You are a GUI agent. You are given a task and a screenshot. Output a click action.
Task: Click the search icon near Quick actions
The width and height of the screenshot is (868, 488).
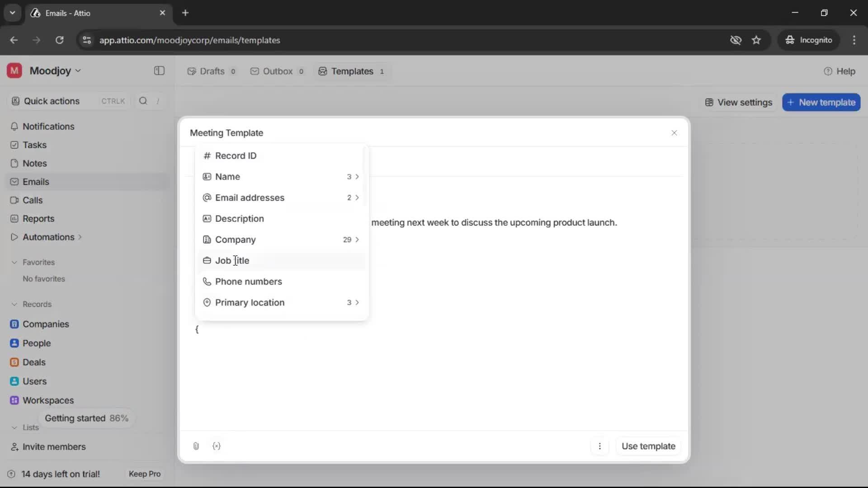(x=143, y=101)
